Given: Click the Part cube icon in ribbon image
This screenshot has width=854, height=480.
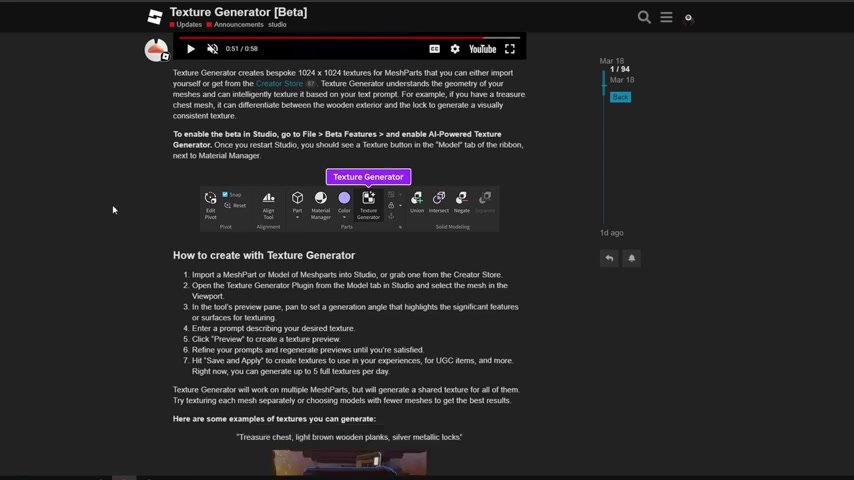Looking at the screenshot, I should [297, 198].
